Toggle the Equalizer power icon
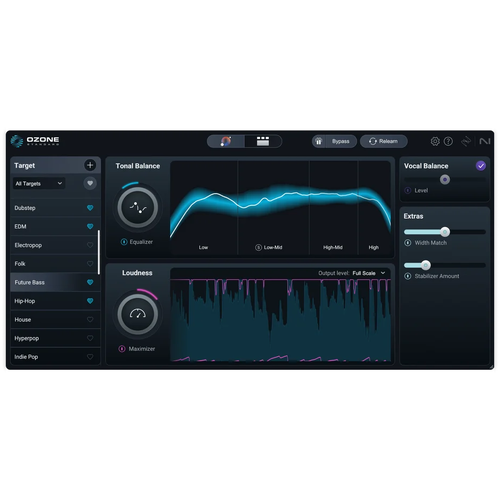Viewport: 500px width, 500px height. click(124, 242)
